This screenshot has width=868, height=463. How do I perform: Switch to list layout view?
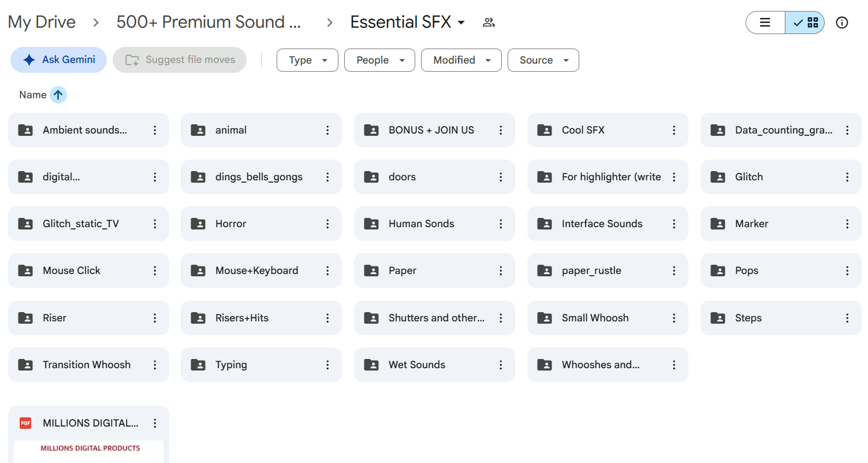point(765,23)
